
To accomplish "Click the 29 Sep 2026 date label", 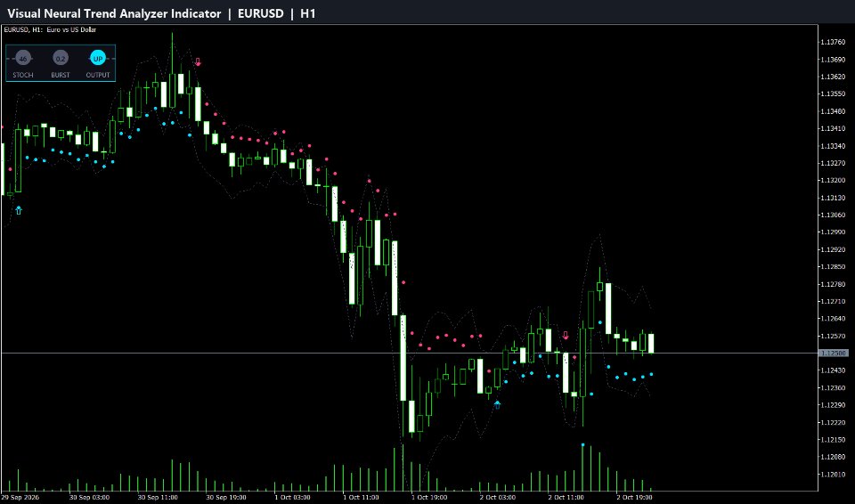I will 20,498.
